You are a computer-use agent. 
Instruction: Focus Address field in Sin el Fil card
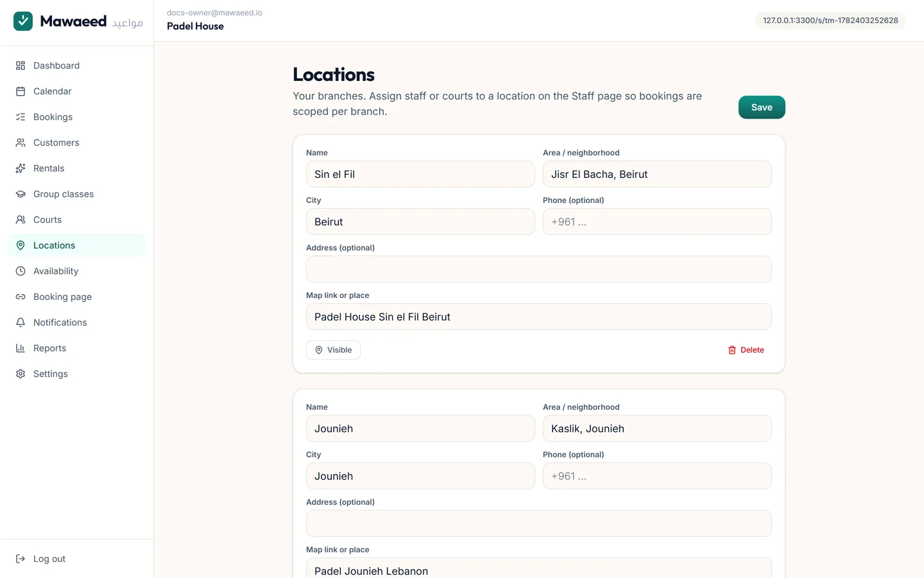539,269
